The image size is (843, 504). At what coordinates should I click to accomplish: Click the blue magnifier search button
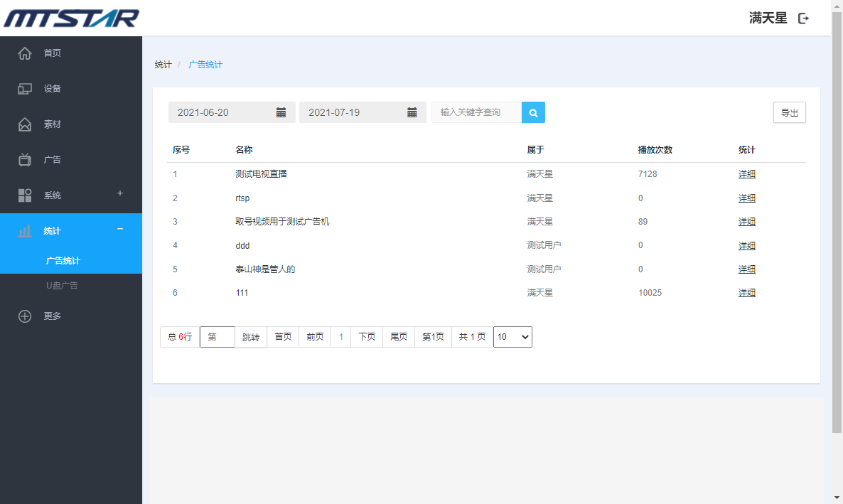click(x=533, y=112)
